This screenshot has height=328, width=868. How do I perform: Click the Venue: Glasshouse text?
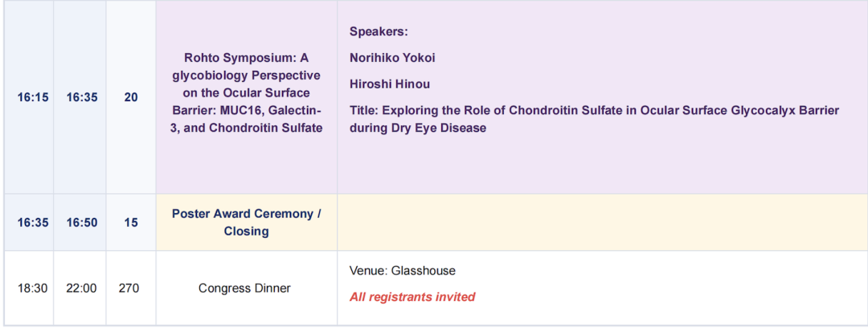[403, 271]
